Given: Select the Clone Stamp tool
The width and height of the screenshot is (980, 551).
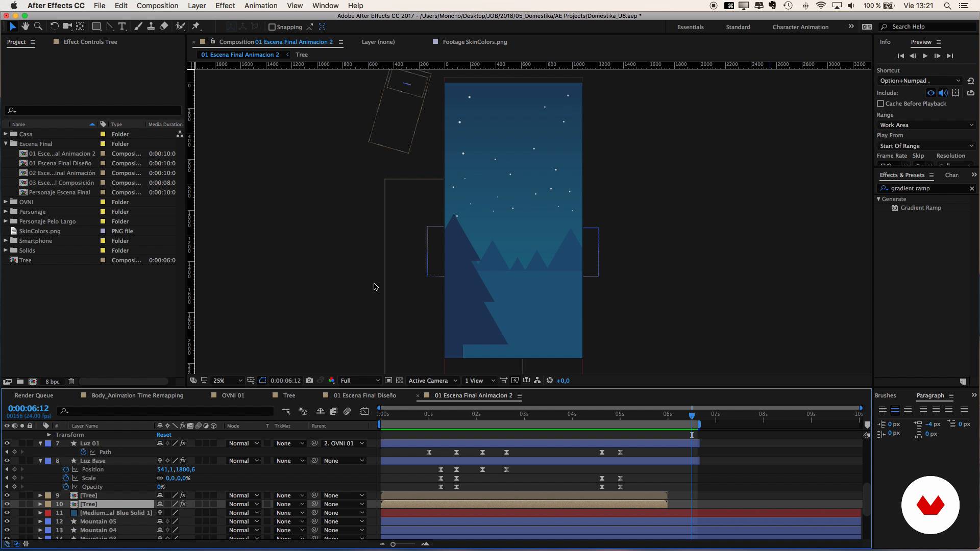Looking at the screenshot, I should pyautogui.click(x=151, y=27).
